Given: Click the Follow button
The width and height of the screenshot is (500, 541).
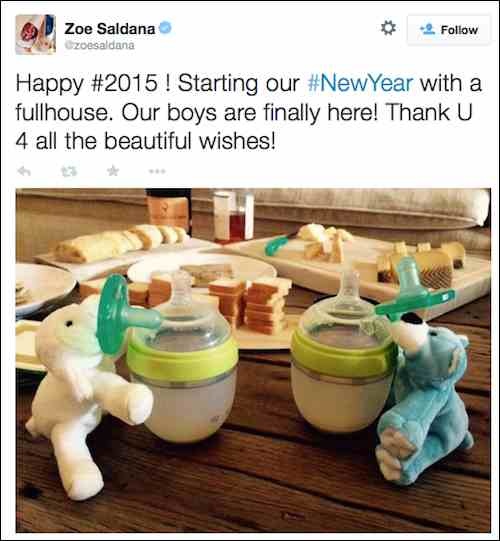Looking at the screenshot, I should (x=449, y=30).
